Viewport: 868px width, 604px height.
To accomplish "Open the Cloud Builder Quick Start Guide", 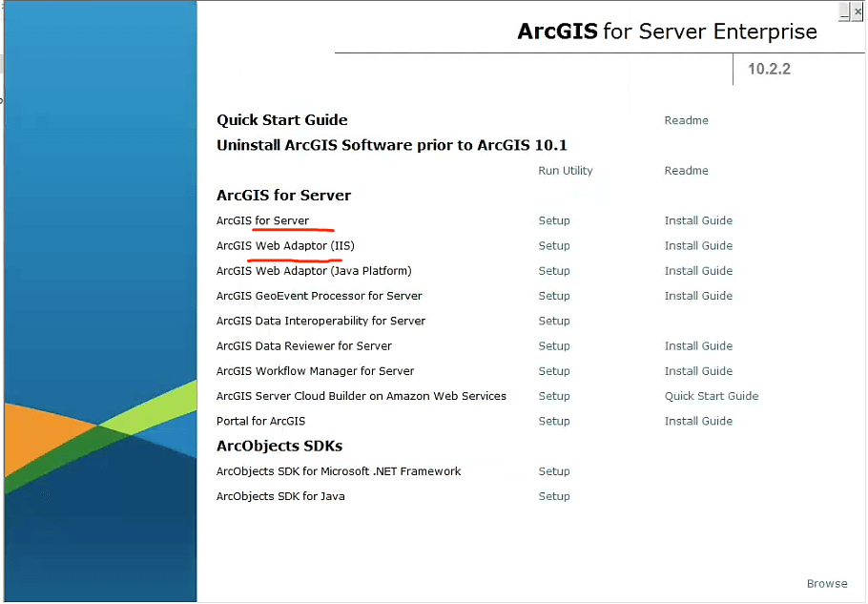I will tap(712, 396).
